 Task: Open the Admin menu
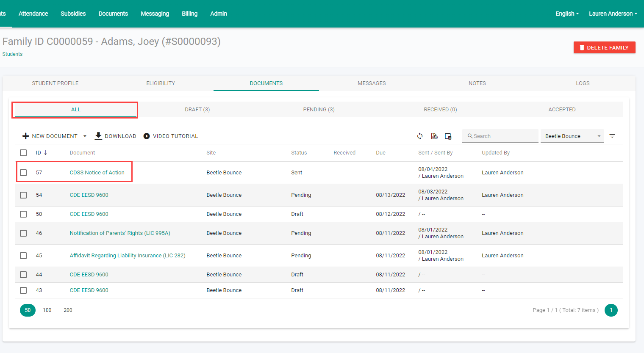(219, 14)
